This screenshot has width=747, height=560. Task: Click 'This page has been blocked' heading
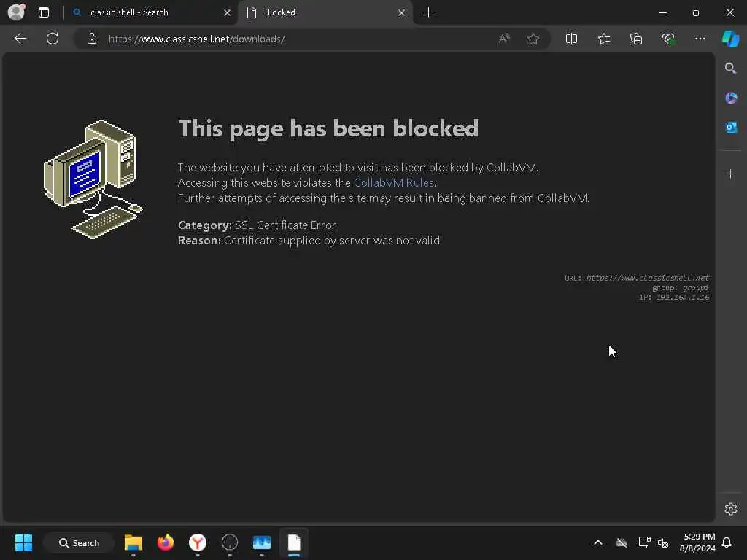click(328, 128)
